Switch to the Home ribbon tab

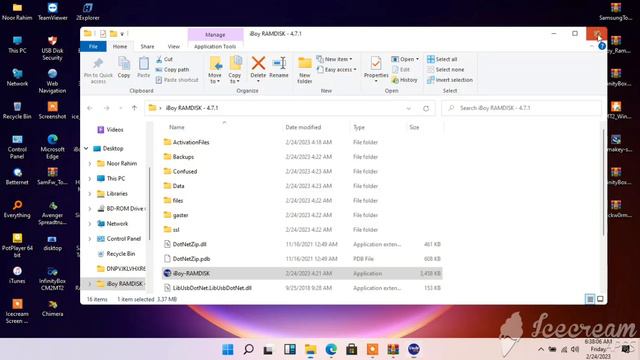pos(120,47)
